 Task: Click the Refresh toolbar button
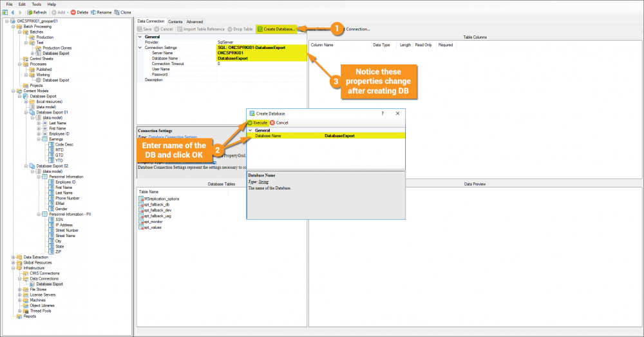click(37, 12)
